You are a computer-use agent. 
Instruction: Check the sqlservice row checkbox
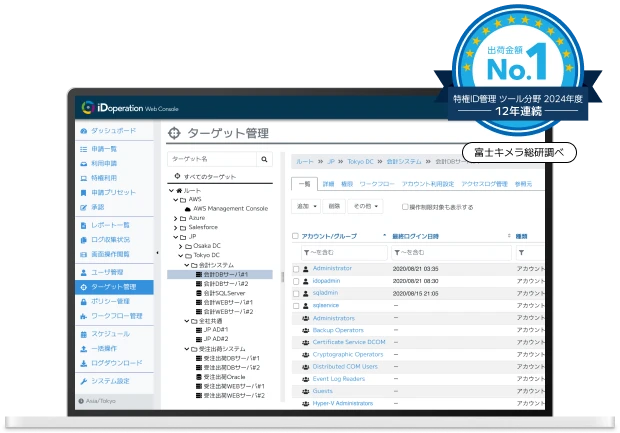pyautogui.click(x=296, y=306)
